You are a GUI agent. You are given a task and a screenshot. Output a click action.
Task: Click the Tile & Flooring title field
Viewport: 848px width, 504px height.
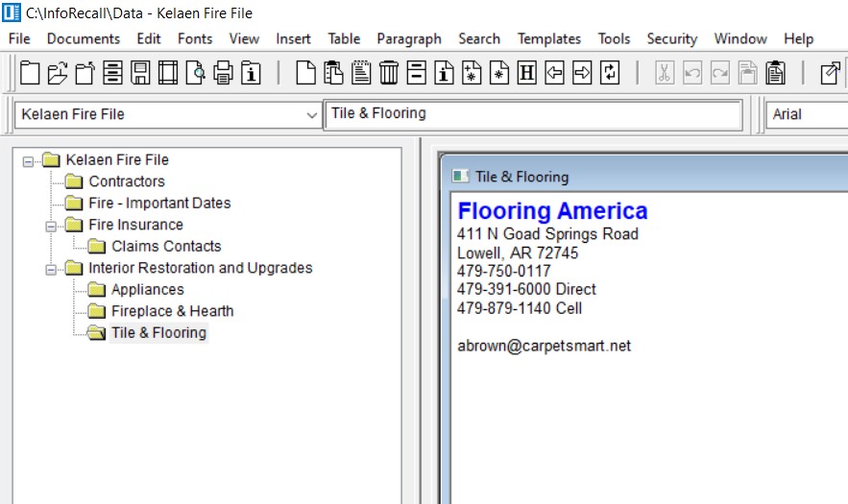[533, 114]
